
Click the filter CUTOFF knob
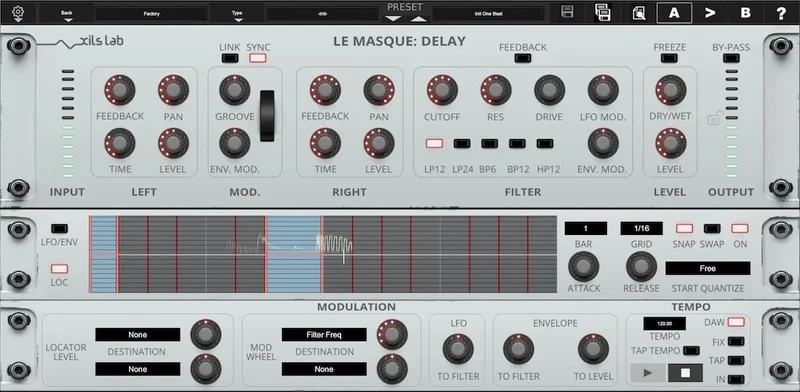click(442, 90)
